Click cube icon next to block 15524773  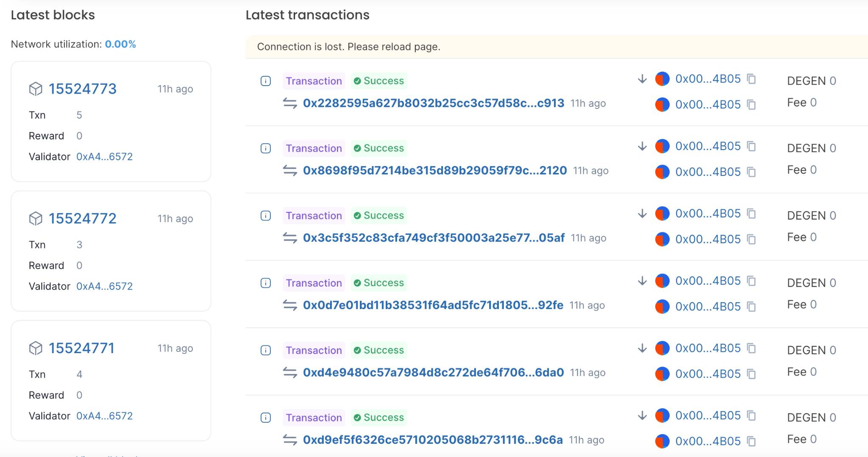[x=36, y=89]
